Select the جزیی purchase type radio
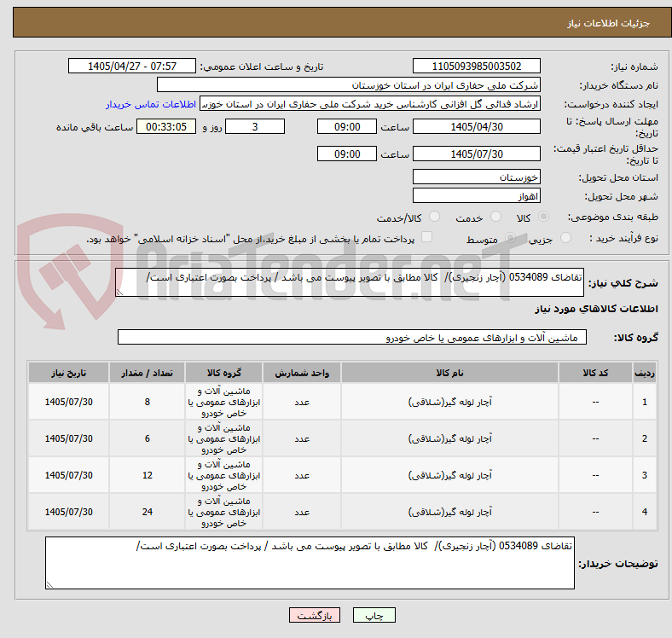Screen dimensions: 672x638 (x=565, y=238)
